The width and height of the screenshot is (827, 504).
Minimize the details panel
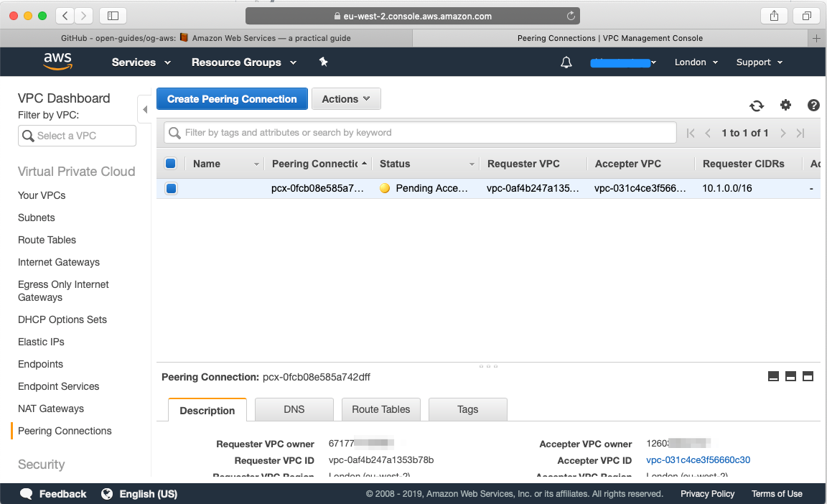[x=773, y=376]
